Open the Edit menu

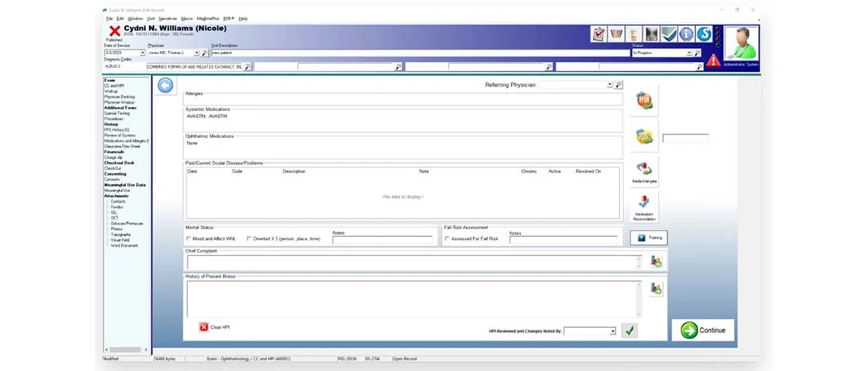[120, 18]
